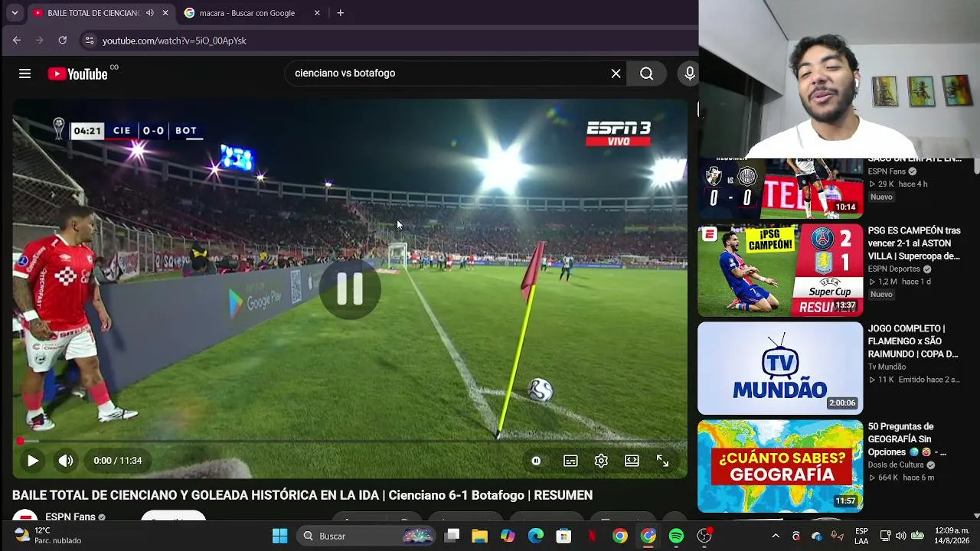The width and height of the screenshot is (980, 551).
Task: Mute the tab via its audio speaker icon
Action: [150, 13]
